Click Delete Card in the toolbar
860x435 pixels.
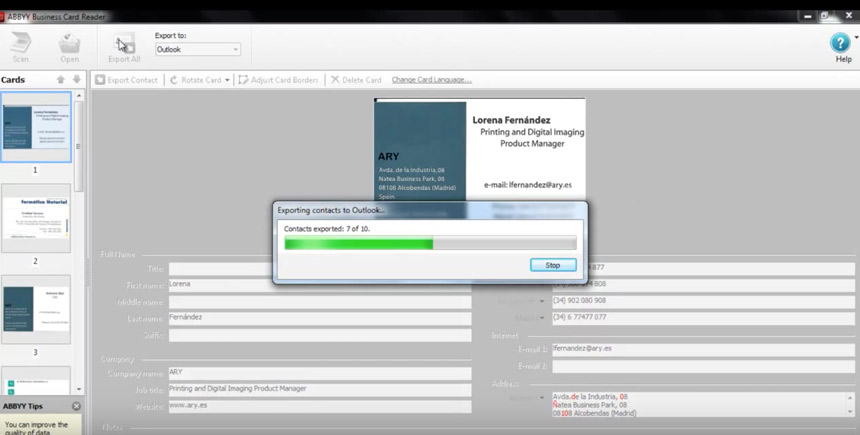(x=356, y=80)
